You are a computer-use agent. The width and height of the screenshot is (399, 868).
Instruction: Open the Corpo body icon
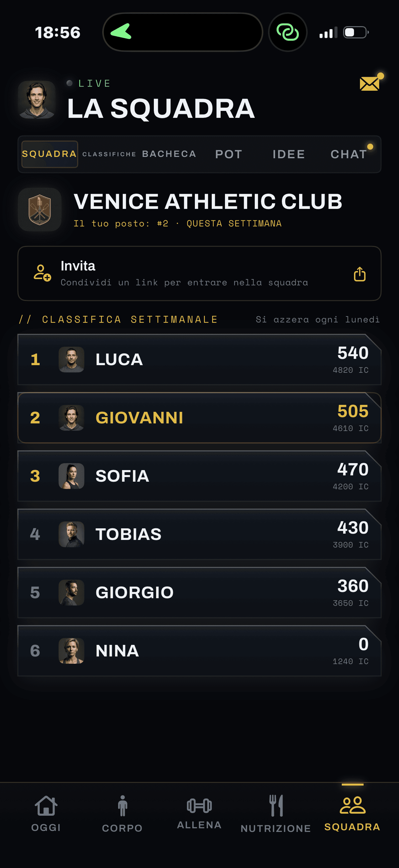[122, 806]
